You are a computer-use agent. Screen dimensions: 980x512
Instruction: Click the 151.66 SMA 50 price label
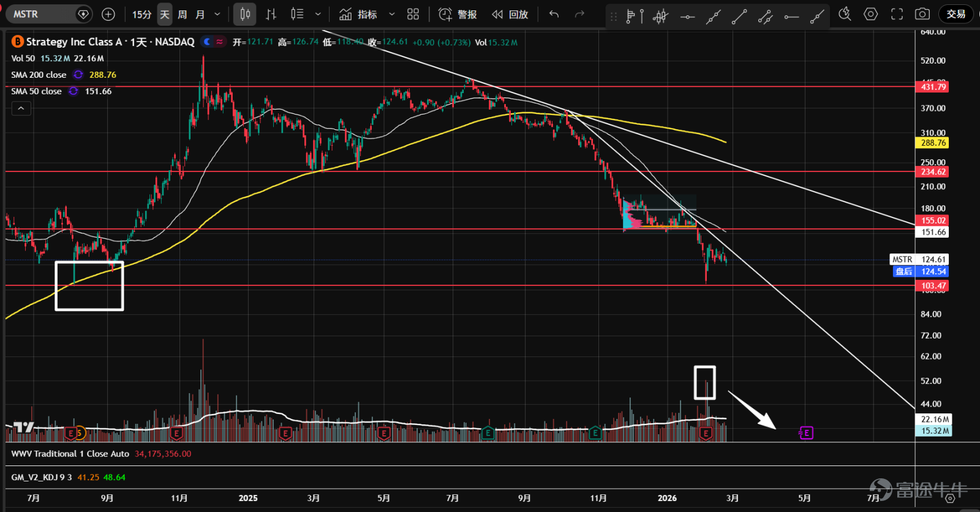[932, 232]
